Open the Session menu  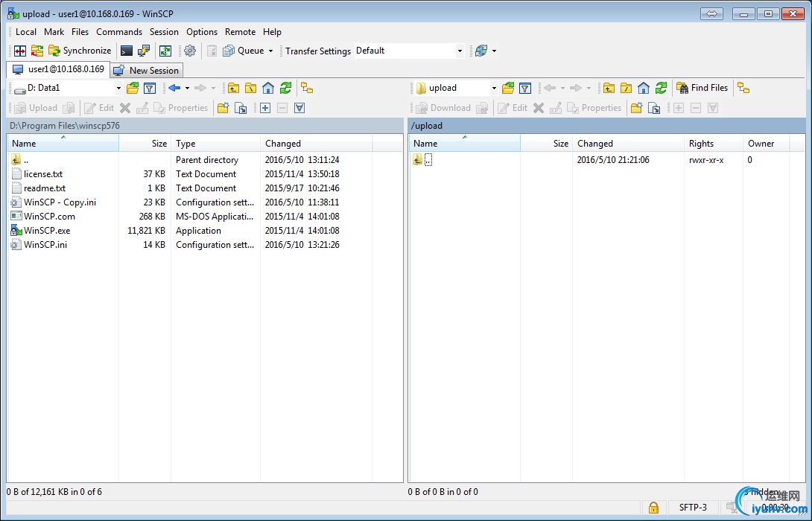164,32
